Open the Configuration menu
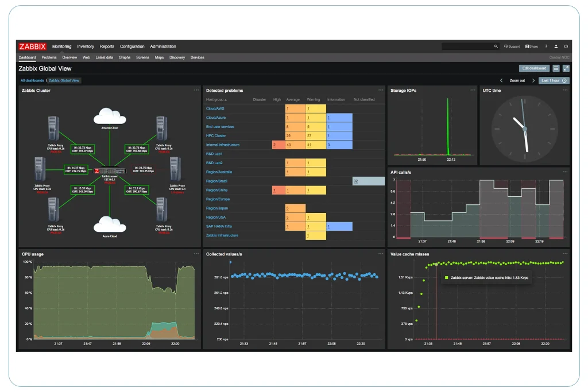This screenshot has height=392, width=588. [x=132, y=46]
